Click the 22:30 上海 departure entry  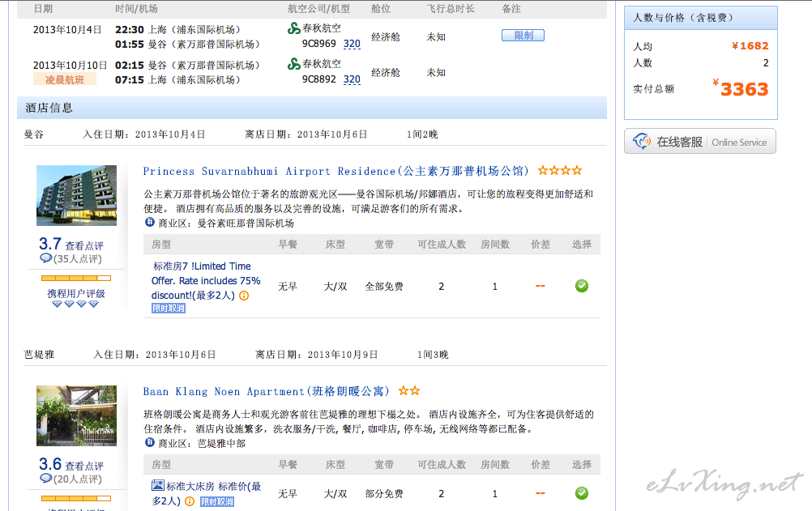tap(177, 29)
